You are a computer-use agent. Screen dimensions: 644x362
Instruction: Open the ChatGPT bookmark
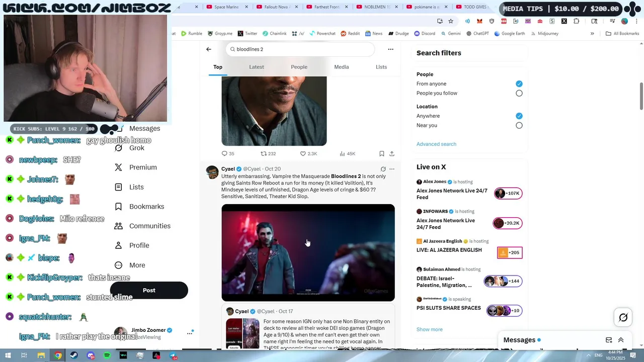tap(477, 34)
